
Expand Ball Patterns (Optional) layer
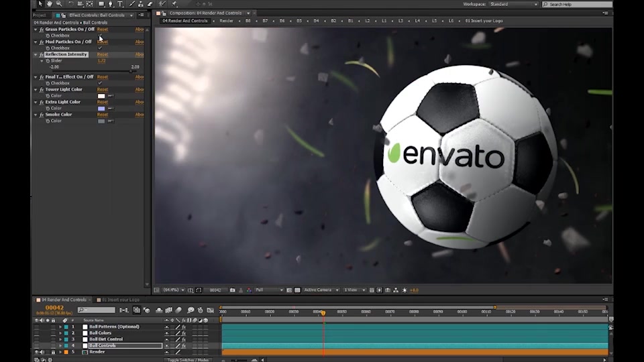point(60,327)
